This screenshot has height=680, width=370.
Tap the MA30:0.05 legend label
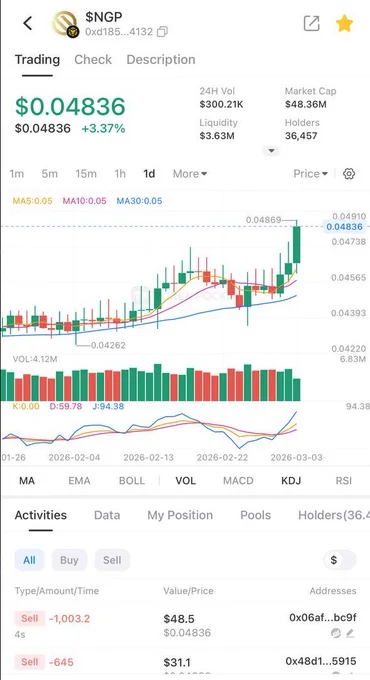(139, 201)
